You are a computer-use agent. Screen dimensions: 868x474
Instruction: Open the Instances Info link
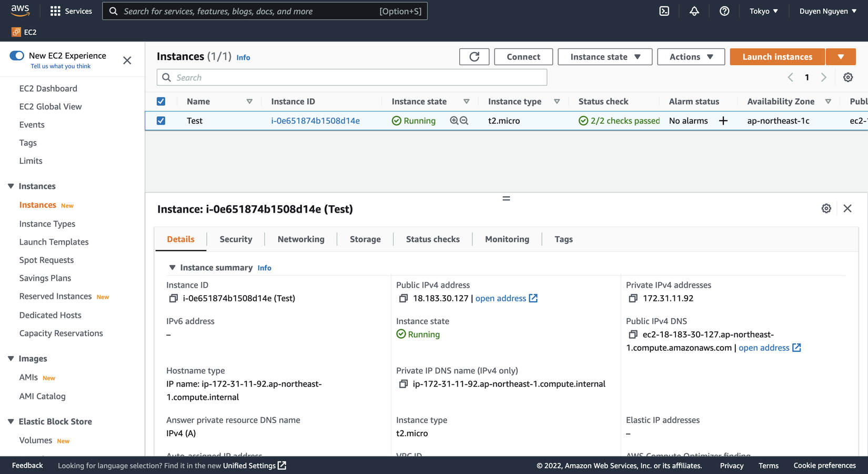pyautogui.click(x=243, y=57)
